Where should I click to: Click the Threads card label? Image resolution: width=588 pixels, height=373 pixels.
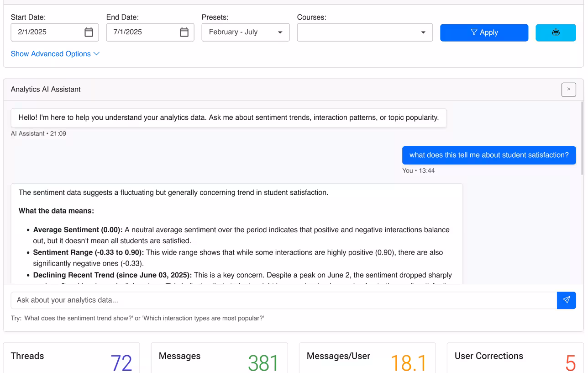27,356
